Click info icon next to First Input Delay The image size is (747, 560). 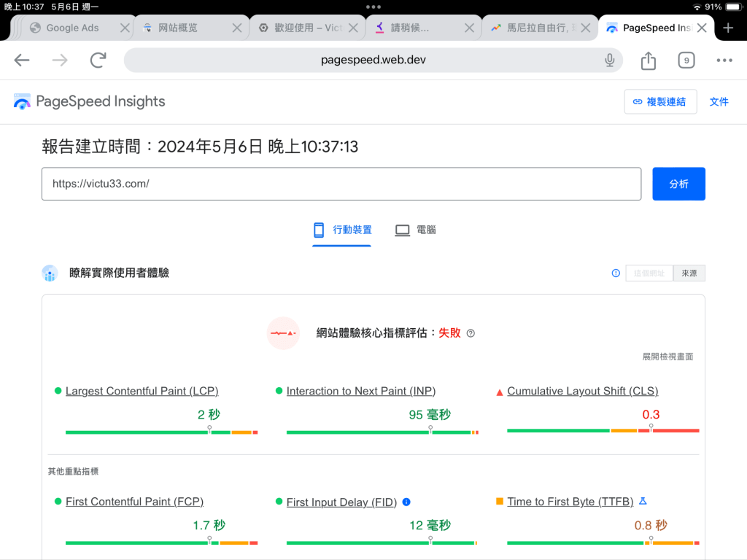(406, 502)
